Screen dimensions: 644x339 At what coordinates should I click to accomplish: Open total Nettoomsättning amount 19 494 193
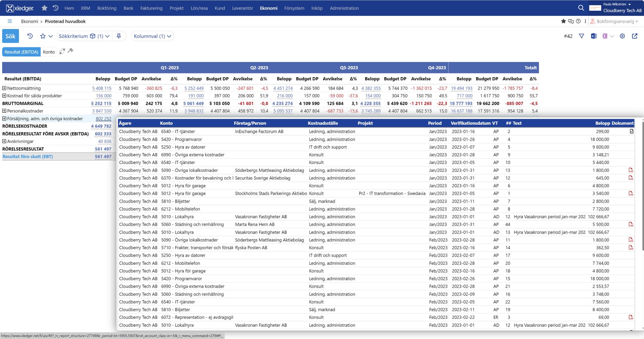(462, 88)
